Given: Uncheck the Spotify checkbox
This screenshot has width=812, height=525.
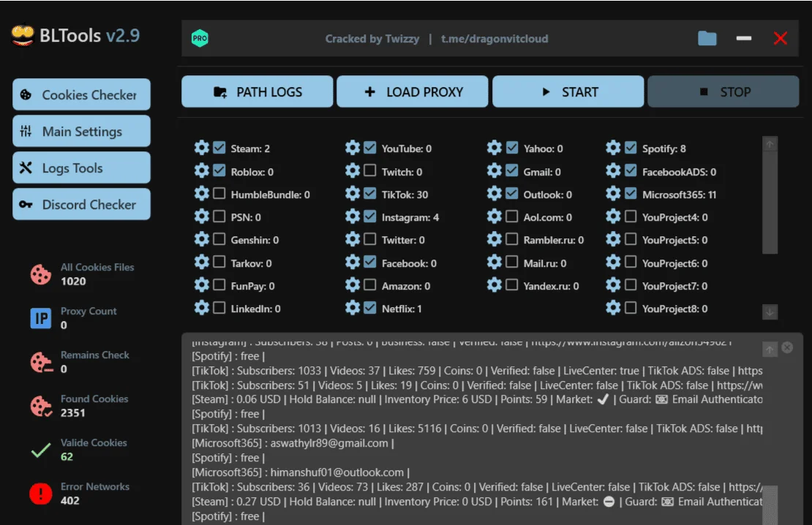Looking at the screenshot, I should [x=631, y=148].
